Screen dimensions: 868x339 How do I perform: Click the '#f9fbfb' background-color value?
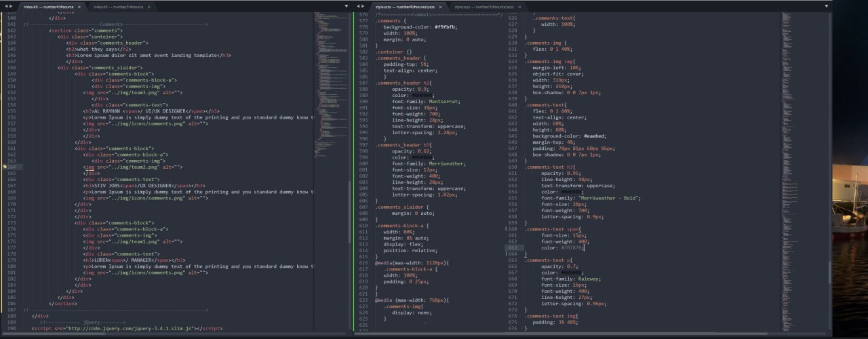[446, 26]
